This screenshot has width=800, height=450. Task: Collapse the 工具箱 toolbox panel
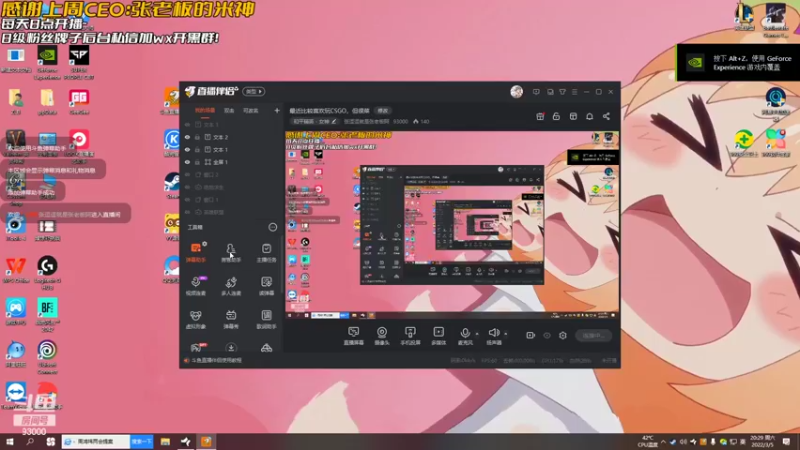click(273, 227)
